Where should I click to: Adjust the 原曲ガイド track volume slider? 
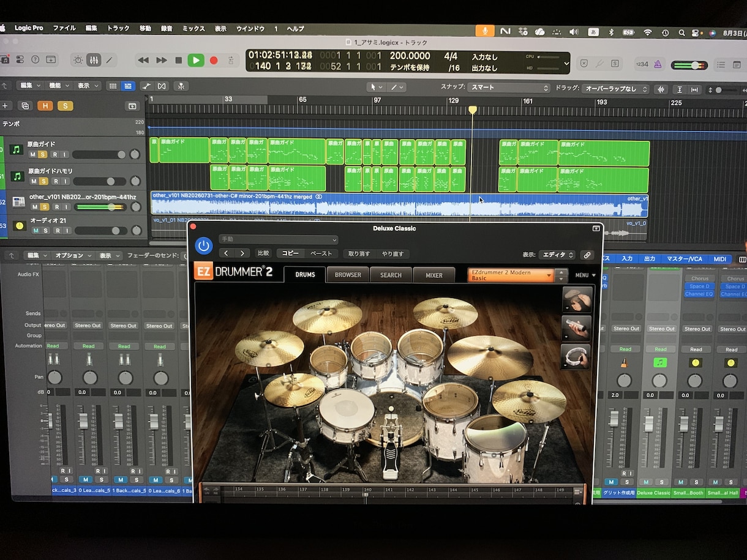(100, 154)
